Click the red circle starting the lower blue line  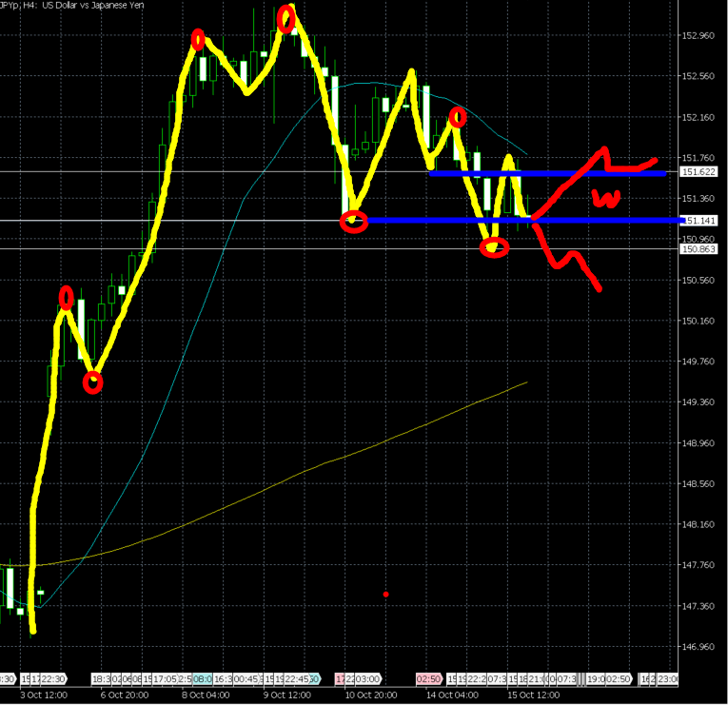point(355,221)
